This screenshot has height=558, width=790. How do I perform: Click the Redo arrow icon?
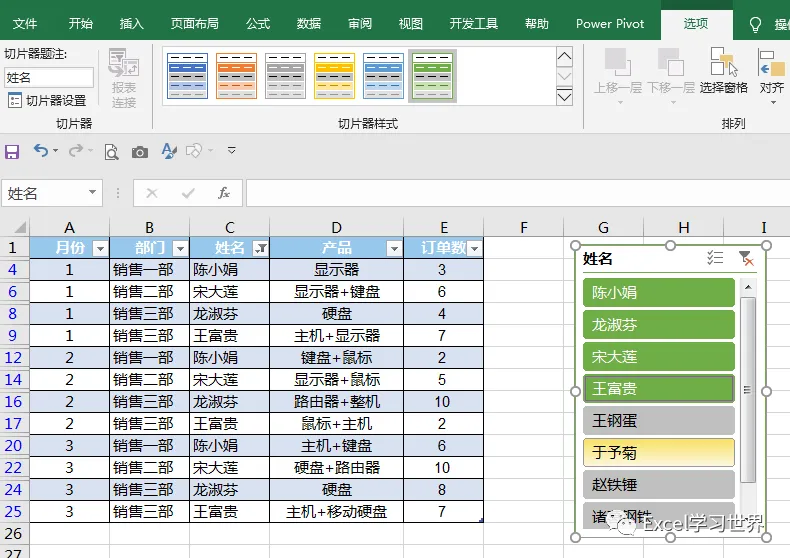point(76,150)
